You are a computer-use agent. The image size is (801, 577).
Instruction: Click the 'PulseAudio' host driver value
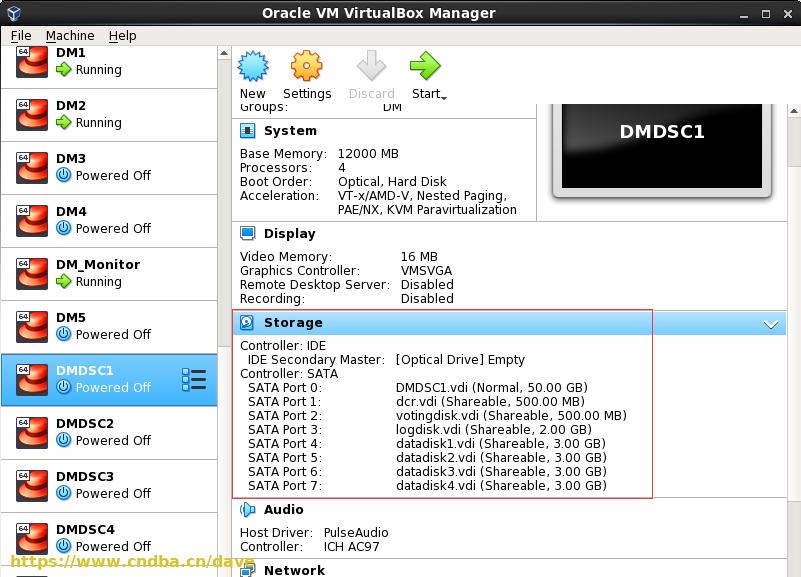click(x=356, y=533)
